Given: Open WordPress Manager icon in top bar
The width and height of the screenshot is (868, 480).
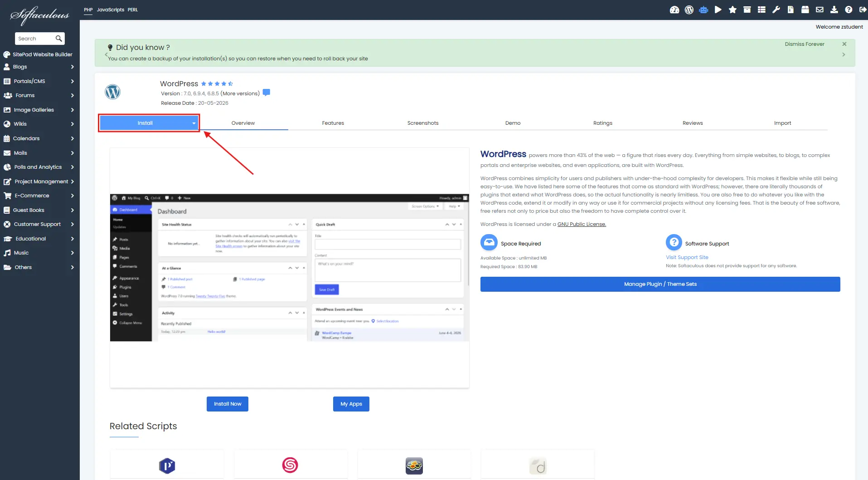Looking at the screenshot, I should [x=689, y=10].
